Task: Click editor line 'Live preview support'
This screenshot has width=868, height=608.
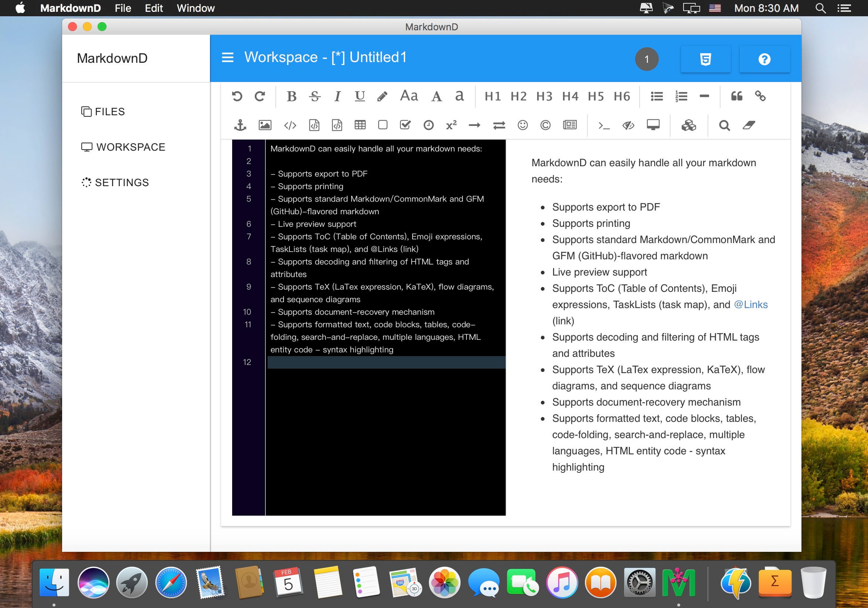Action: coord(313,224)
